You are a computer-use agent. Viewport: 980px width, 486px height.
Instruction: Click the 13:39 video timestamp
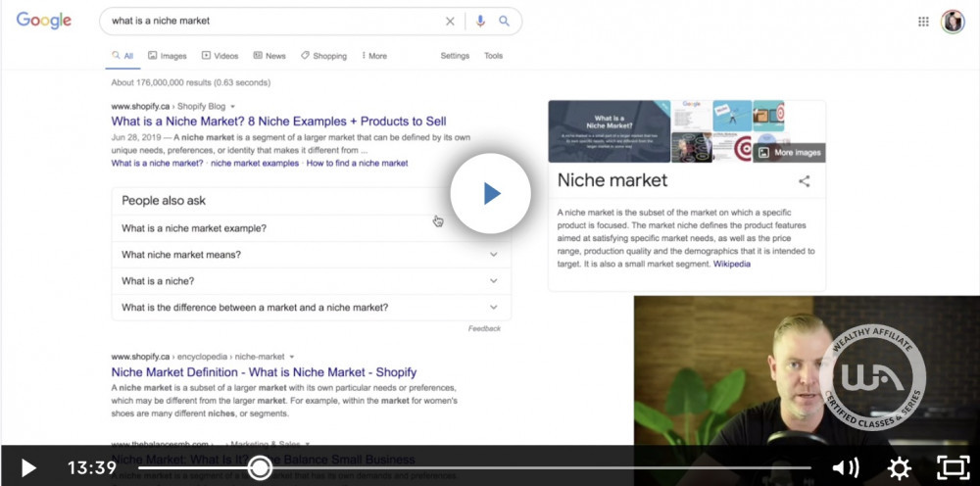point(92,468)
